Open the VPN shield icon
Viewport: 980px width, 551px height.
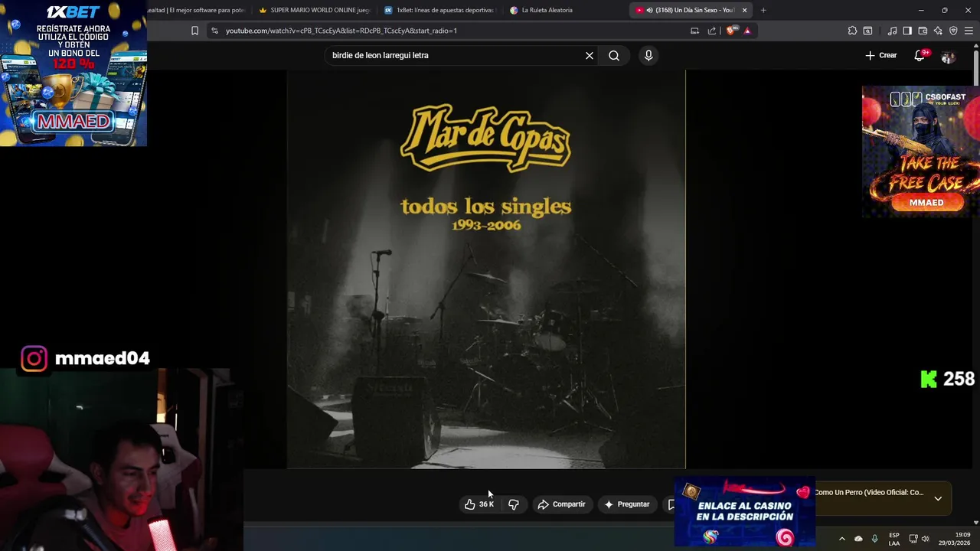(953, 31)
